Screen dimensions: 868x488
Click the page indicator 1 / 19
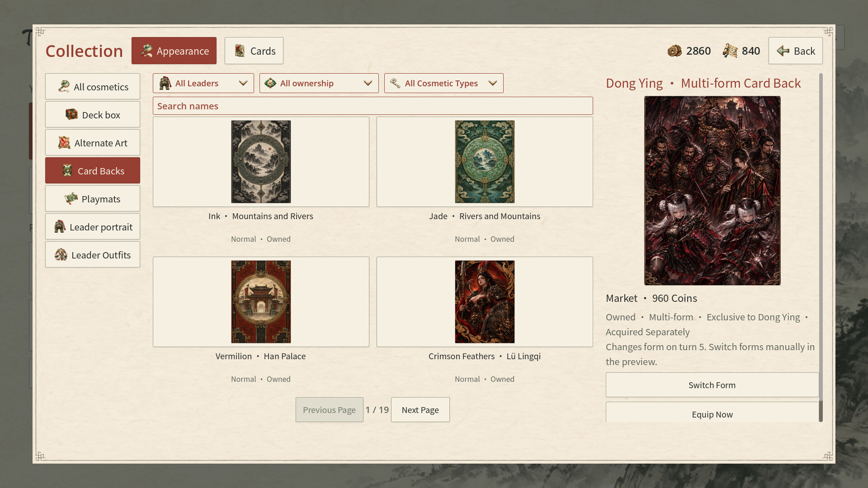point(377,410)
